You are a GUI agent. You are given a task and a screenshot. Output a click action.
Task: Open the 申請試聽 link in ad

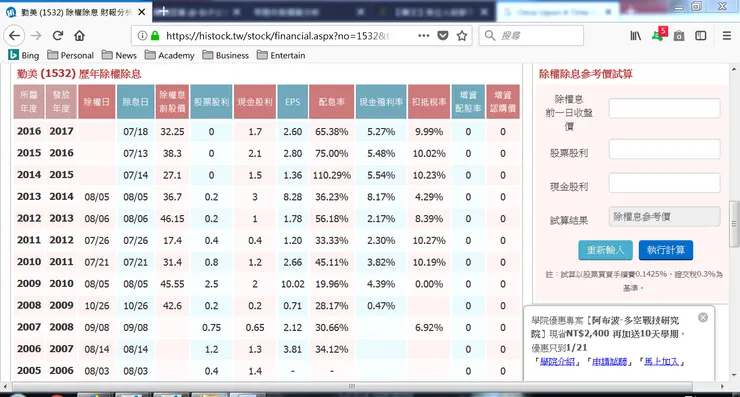(610, 362)
